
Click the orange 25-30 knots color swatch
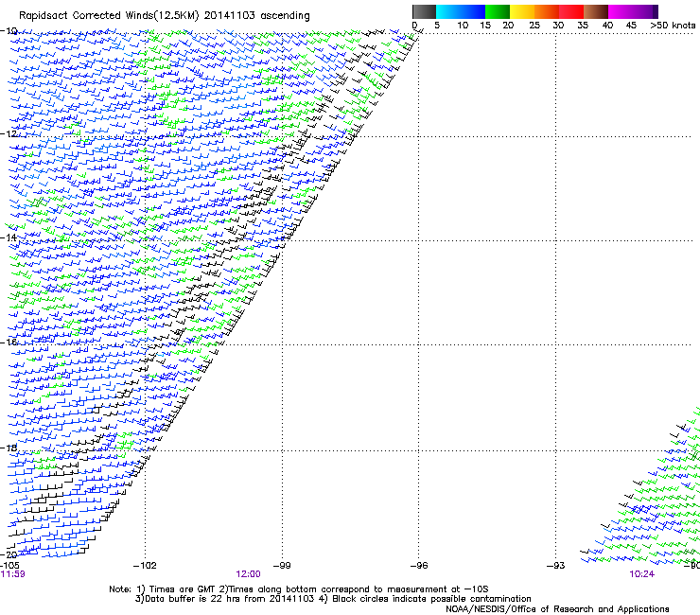pyautogui.click(x=547, y=11)
